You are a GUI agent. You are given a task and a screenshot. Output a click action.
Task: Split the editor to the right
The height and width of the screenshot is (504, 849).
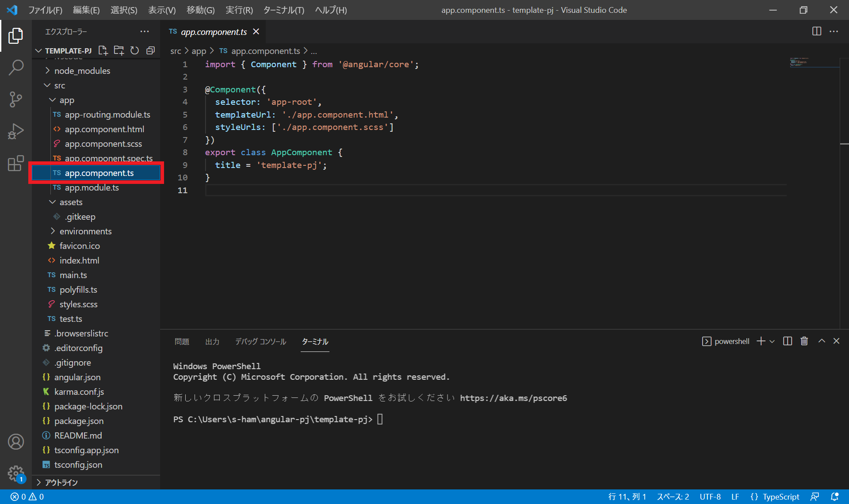(x=817, y=31)
